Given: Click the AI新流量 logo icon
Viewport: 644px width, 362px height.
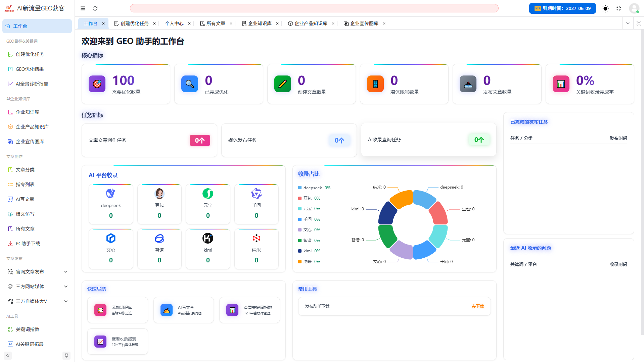Looking at the screenshot, I should 9,8.
